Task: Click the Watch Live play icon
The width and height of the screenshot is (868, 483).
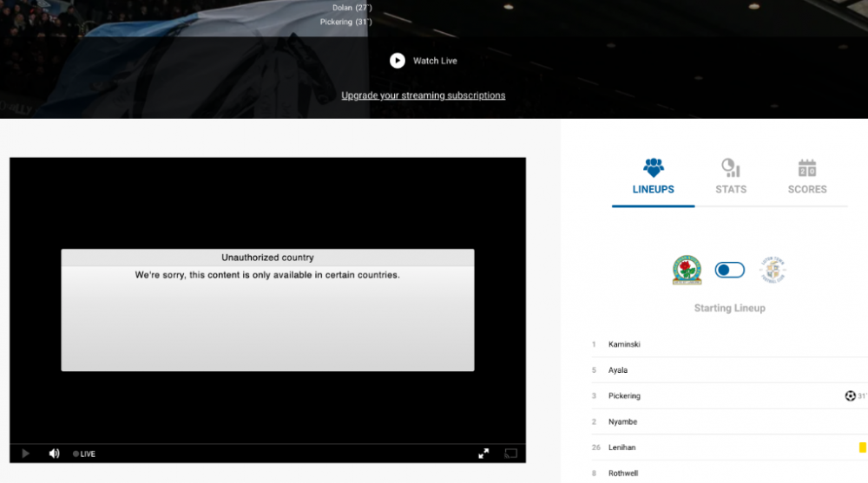Action: point(398,61)
